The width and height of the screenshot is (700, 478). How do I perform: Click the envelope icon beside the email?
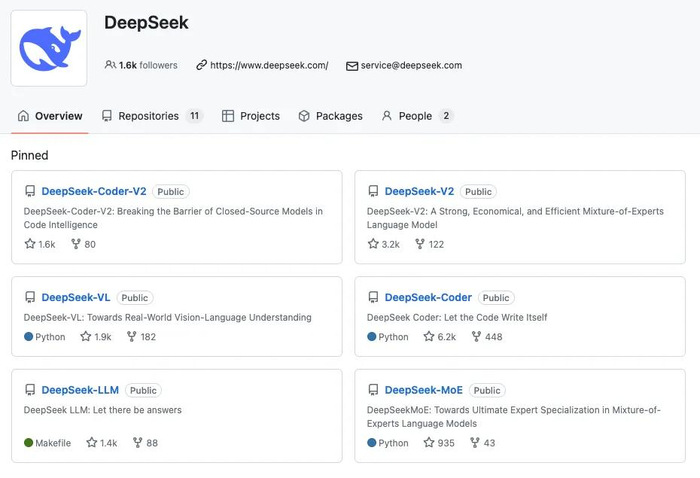[352, 66]
